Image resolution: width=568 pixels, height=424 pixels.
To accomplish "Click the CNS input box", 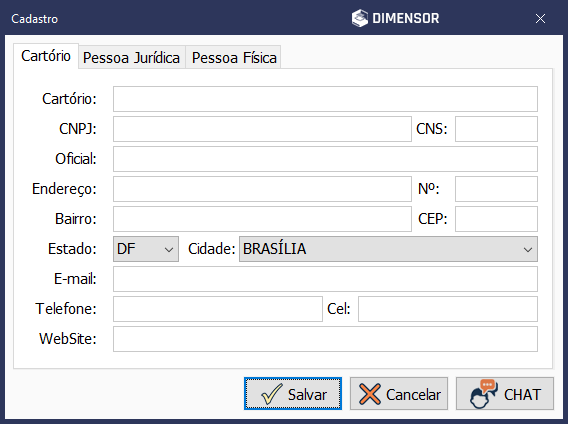I will pos(496,129).
